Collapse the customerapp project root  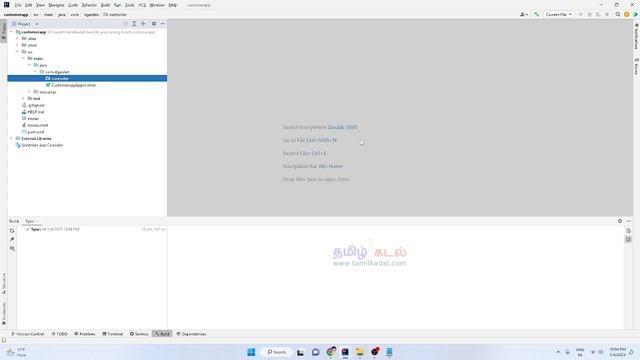tap(11, 32)
